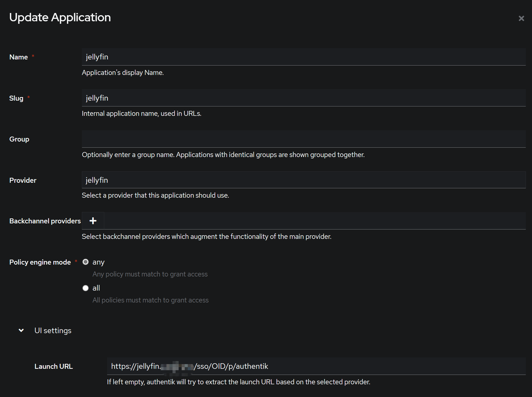The image size is (532, 397).
Task: Click the Provider field label
Action: pyautogui.click(x=23, y=181)
